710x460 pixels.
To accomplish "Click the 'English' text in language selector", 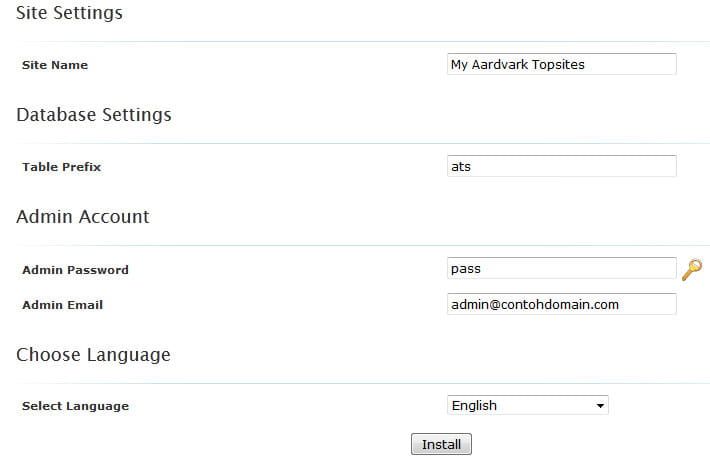I will 474,405.
